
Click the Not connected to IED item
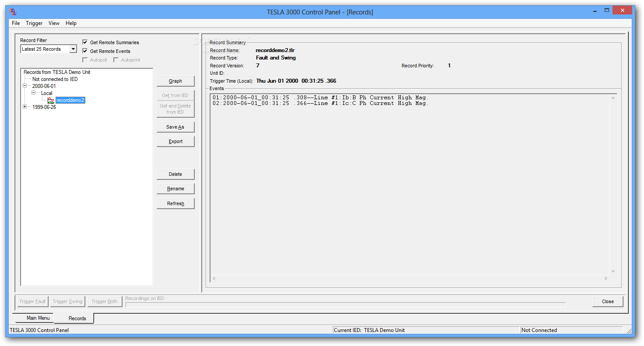click(55, 79)
